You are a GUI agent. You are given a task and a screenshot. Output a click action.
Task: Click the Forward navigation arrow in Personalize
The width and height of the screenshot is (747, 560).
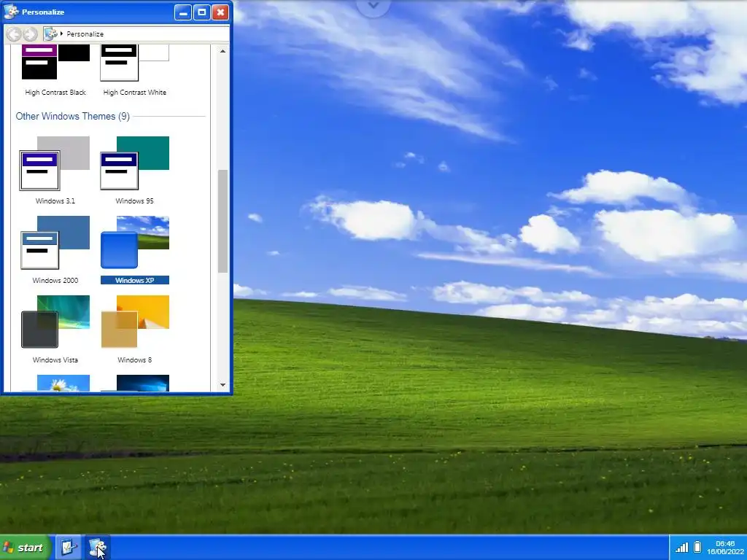[30, 34]
